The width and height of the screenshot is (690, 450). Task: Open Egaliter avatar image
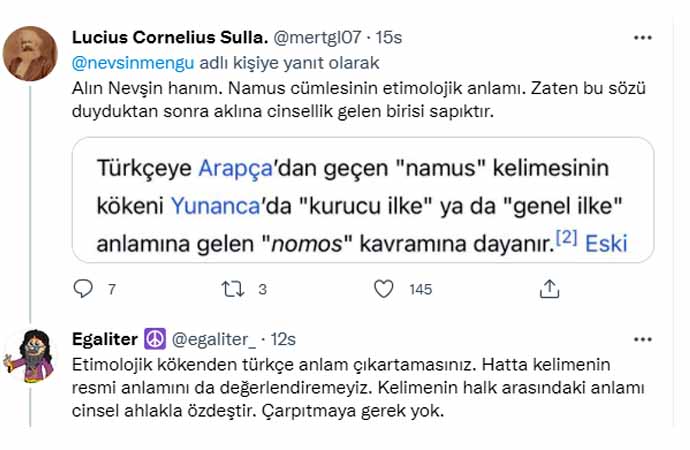[x=29, y=355]
